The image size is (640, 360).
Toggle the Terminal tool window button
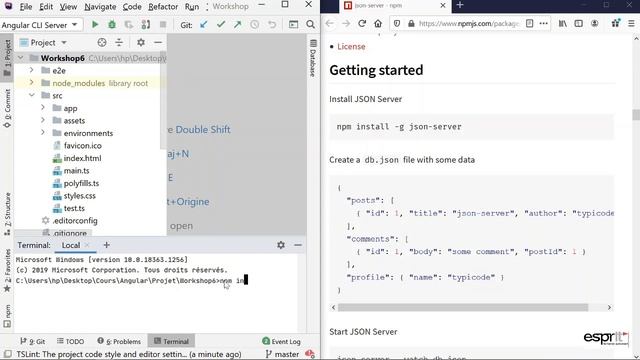(x=171, y=341)
